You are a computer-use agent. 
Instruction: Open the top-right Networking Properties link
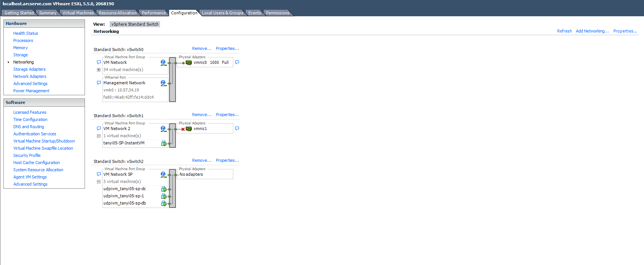pyautogui.click(x=625, y=31)
